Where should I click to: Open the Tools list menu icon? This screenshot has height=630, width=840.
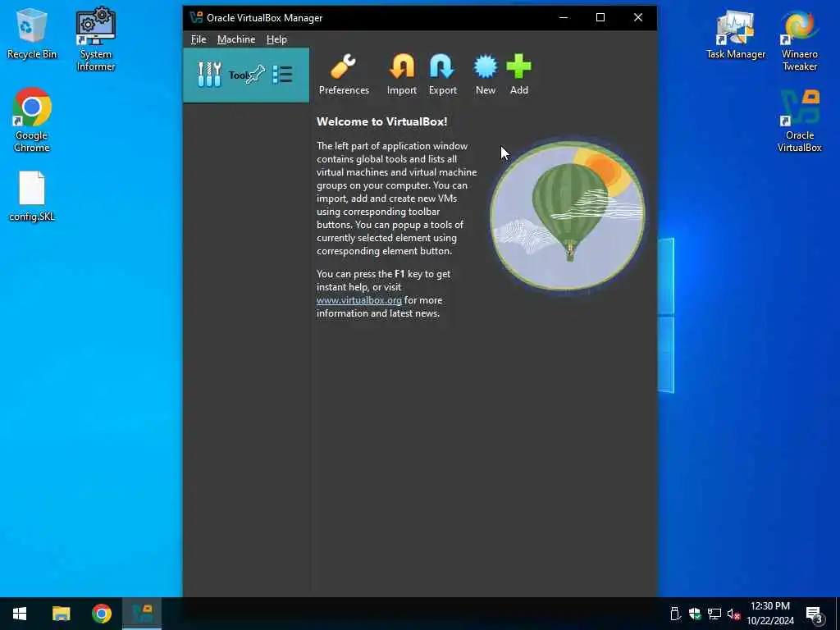click(282, 75)
